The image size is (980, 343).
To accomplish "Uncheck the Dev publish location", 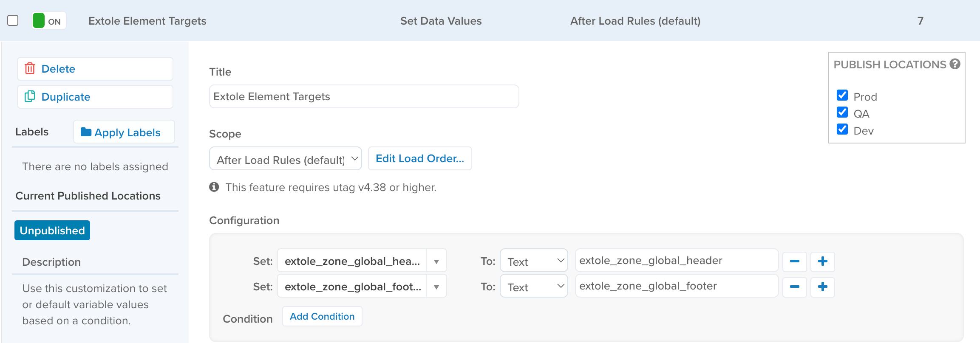I will point(842,129).
